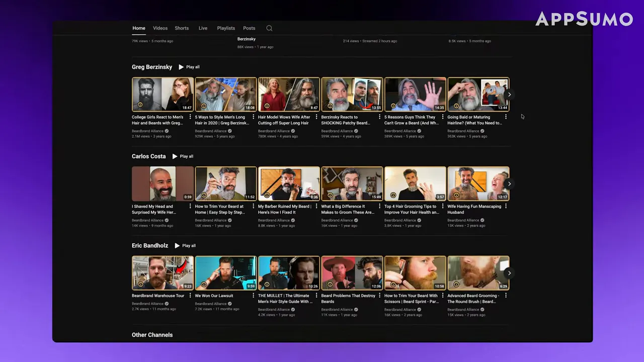
Task: Open options menu for "We Won Our Lawsuit"
Action: tap(253, 296)
